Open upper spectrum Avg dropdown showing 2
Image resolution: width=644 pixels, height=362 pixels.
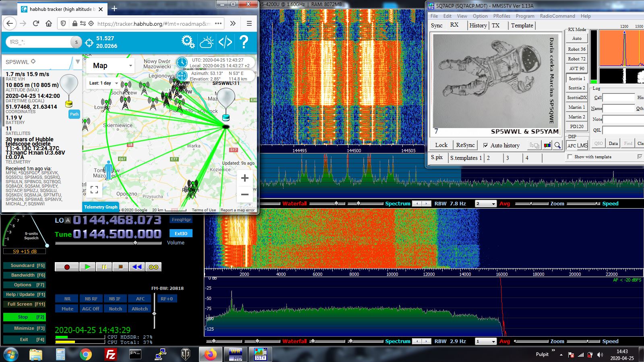[486, 204]
